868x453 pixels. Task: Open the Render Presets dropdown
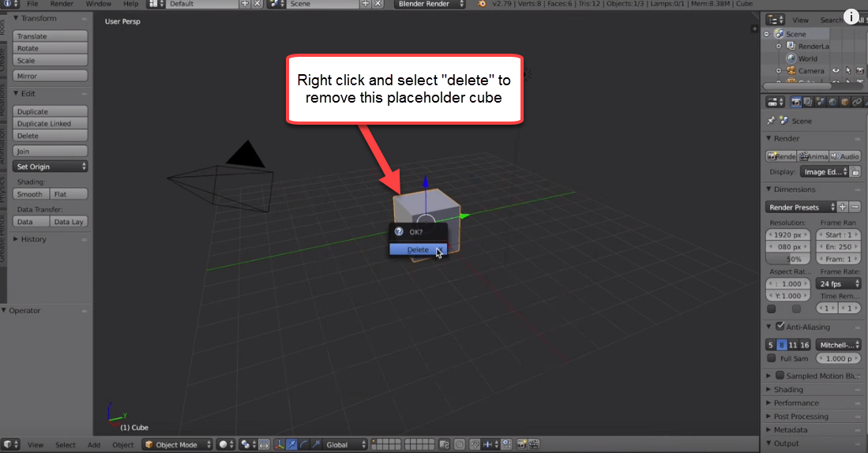coord(800,207)
